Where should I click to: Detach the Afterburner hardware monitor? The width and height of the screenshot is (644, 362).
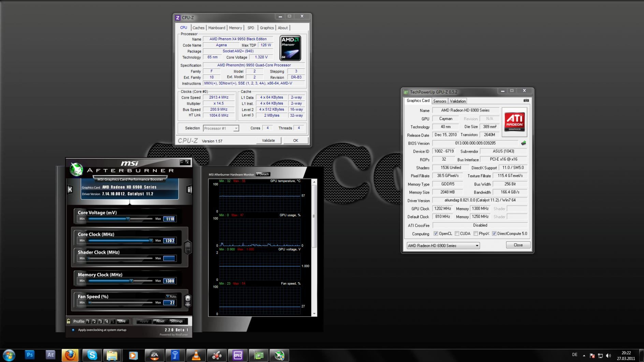263,174
